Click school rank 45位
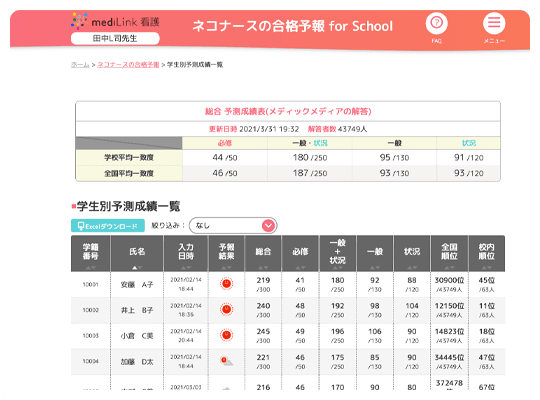Screen dimensions: 540x400 (486, 280)
